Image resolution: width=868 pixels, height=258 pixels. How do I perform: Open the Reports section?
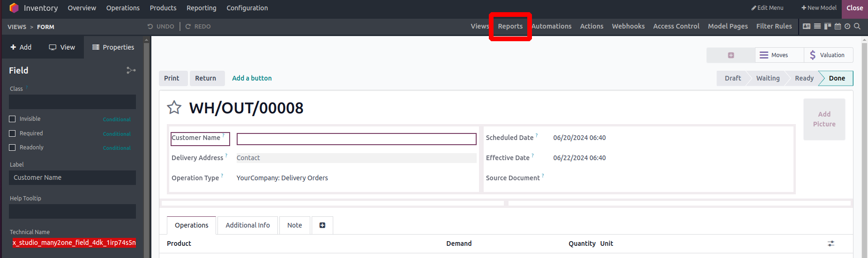510,26
